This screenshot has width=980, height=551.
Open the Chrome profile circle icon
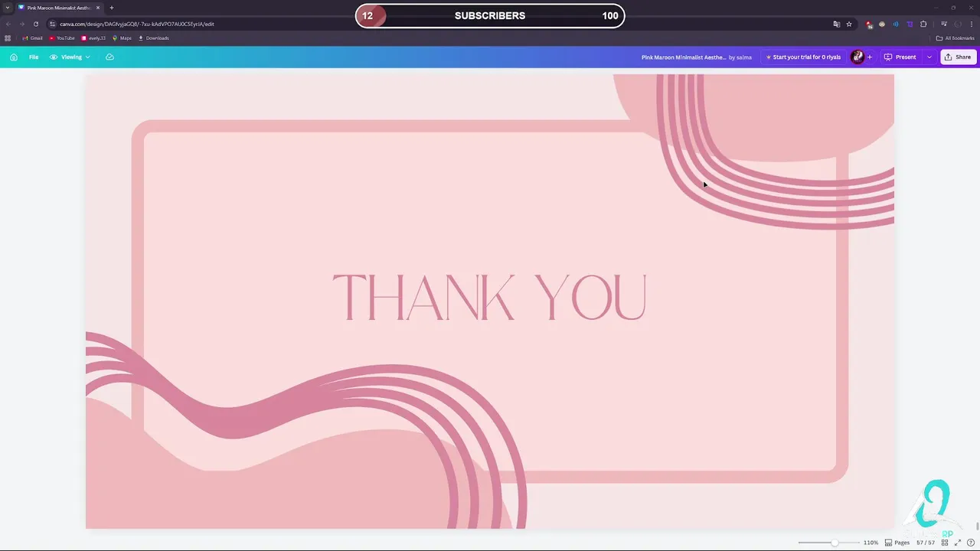(x=957, y=24)
